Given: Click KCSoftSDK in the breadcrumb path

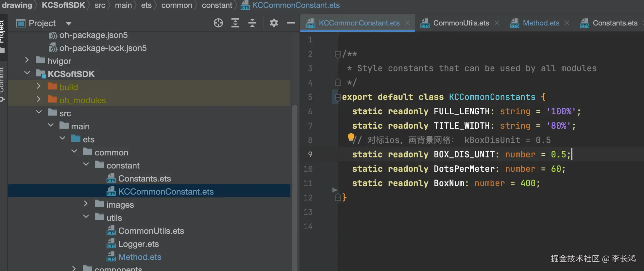Looking at the screenshot, I should pyautogui.click(x=63, y=5).
